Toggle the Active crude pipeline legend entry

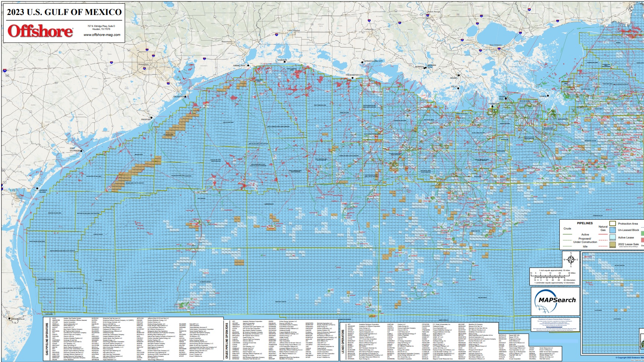(x=567, y=234)
